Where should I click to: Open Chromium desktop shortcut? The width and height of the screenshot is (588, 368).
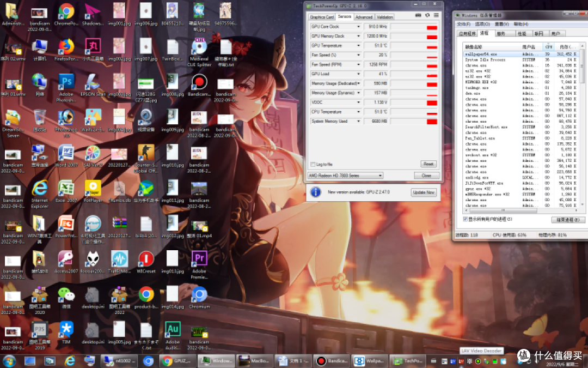pos(199,298)
